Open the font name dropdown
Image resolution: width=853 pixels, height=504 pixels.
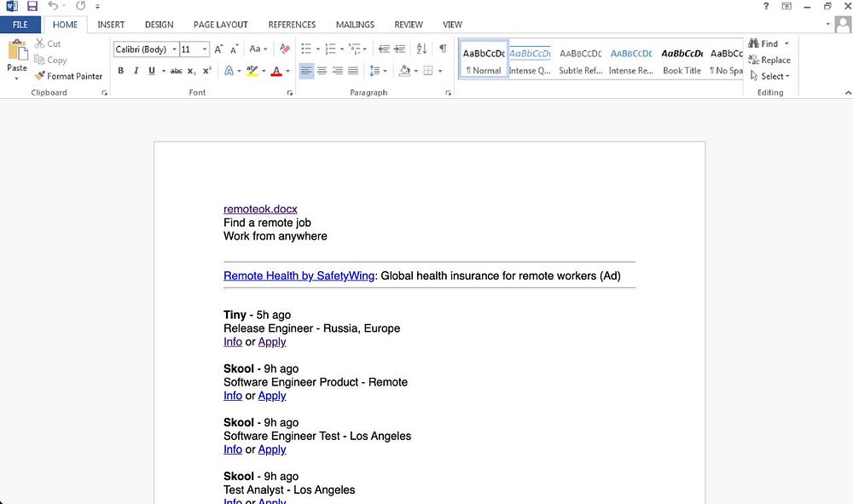pyautogui.click(x=174, y=49)
